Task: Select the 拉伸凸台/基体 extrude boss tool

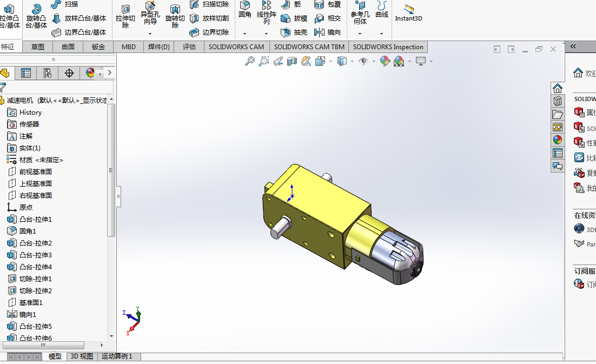Action: pyautogui.click(x=10, y=16)
